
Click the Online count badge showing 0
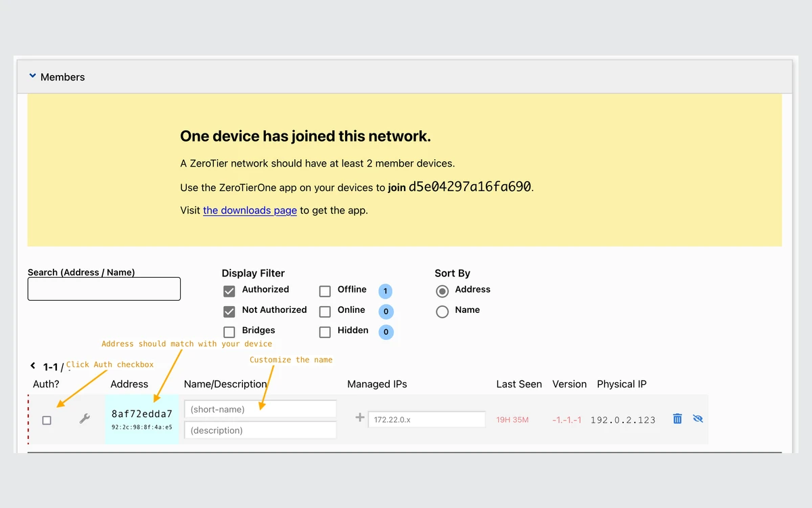point(386,312)
